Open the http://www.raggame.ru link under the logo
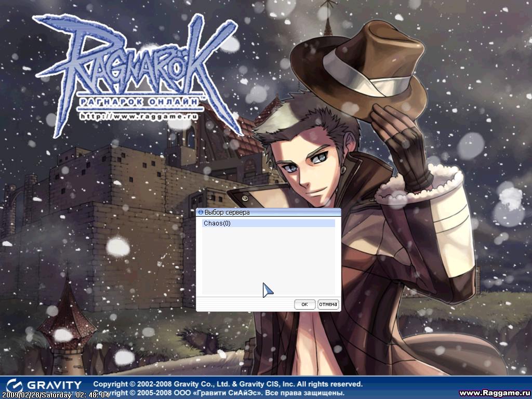The width and height of the screenshot is (532, 399). point(139,117)
